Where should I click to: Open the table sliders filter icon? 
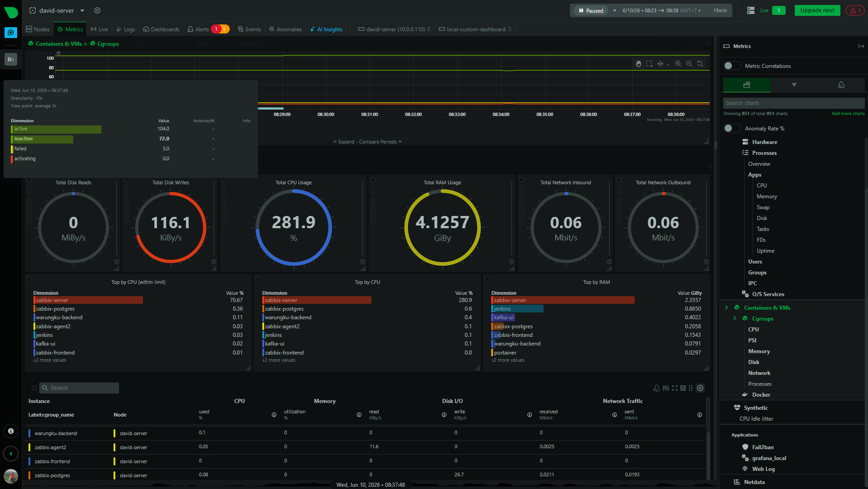coord(665,388)
